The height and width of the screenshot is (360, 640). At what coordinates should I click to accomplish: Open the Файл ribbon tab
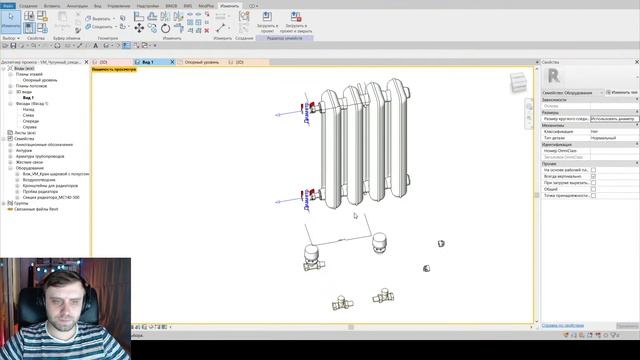[x=8, y=6]
